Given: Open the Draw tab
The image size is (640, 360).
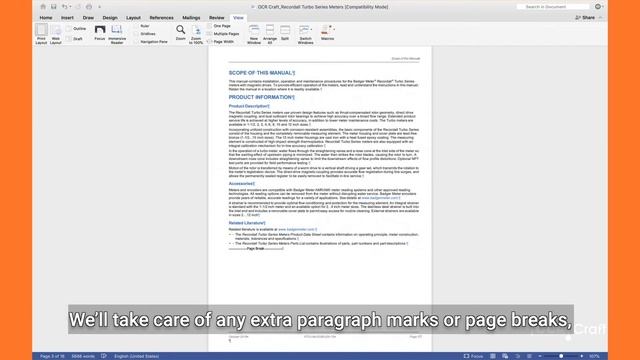Looking at the screenshot, I should coord(88,18).
